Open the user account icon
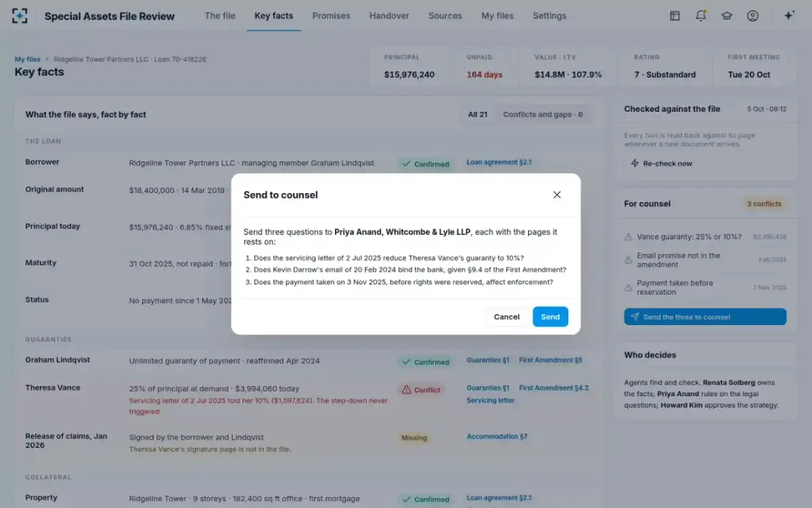The height and width of the screenshot is (508, 812). (752, 16)
